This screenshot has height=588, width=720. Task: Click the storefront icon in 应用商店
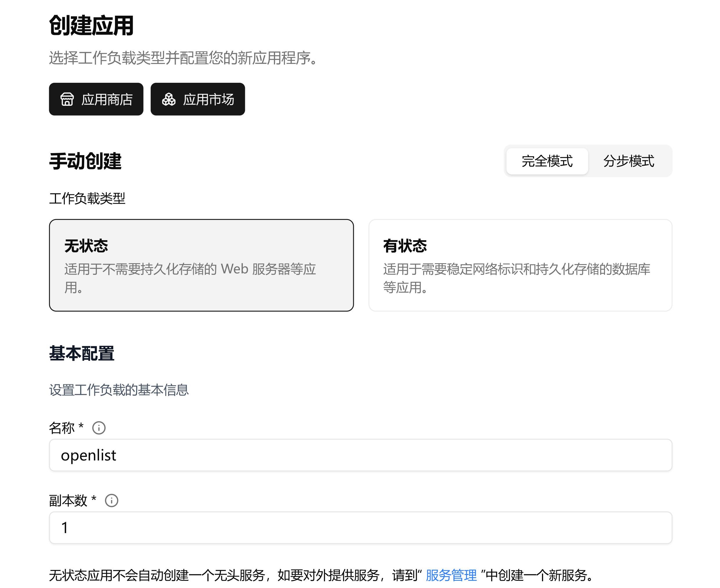pyautogui.click(x=67, y=99)
